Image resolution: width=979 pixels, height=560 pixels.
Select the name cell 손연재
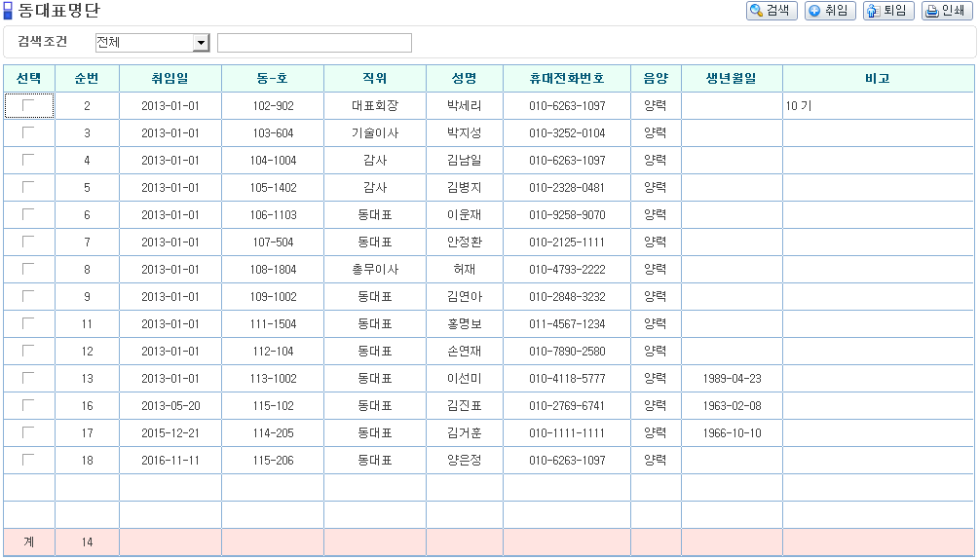(465, 351)
